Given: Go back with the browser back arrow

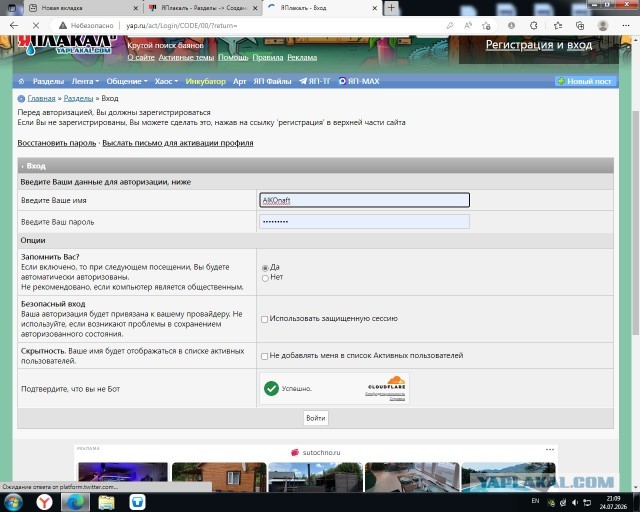Looking at the screenshot, I should click(14, 25).
